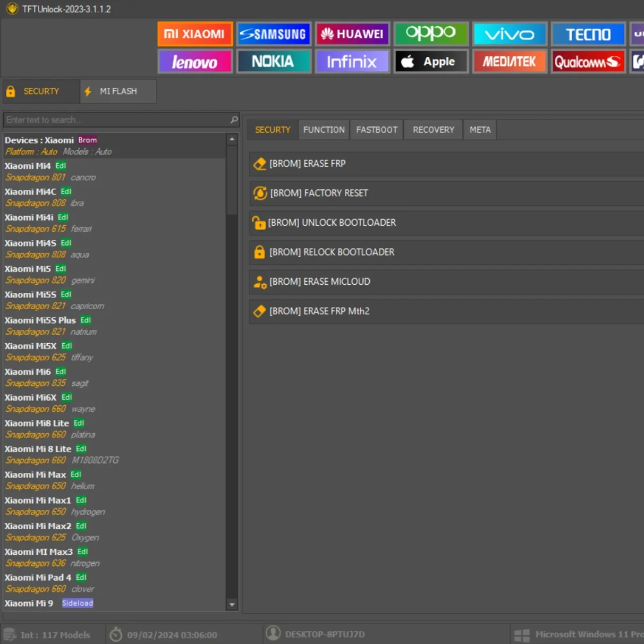Run [BROM] ERASE MICLOUD

(x=446, y=282)
